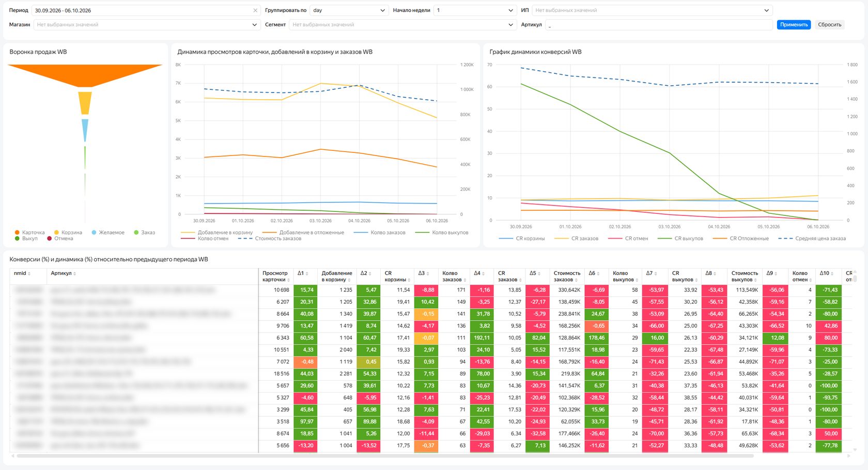Open the Магазин dropdown

coord(147,25)
